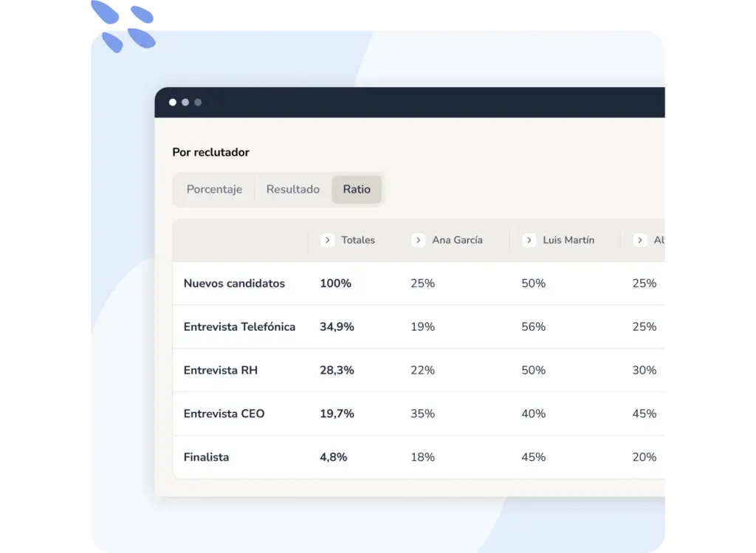Image resolution: width=756 pixels, height=553 pixels.
Task: Click the first white window control dot
Action: tap(173, 102)
